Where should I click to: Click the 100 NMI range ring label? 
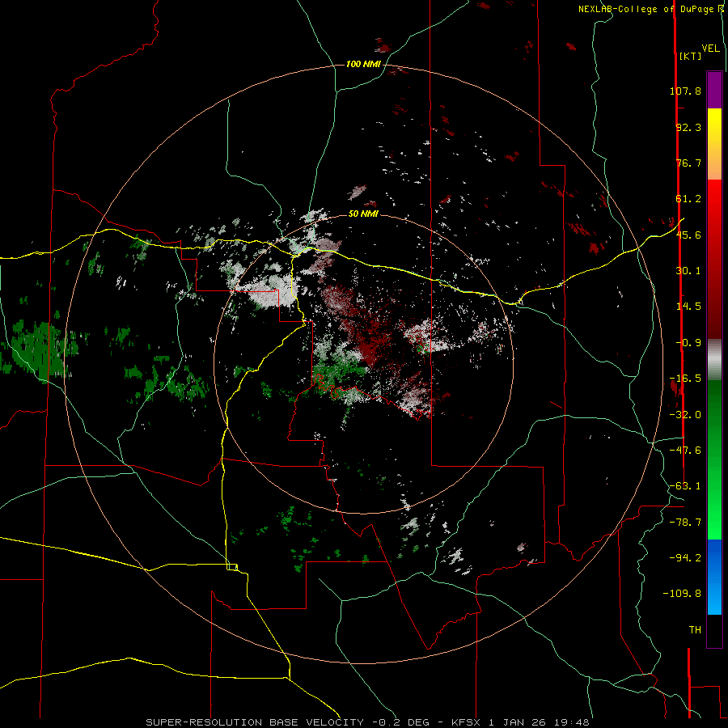click(x=363, y=64)
